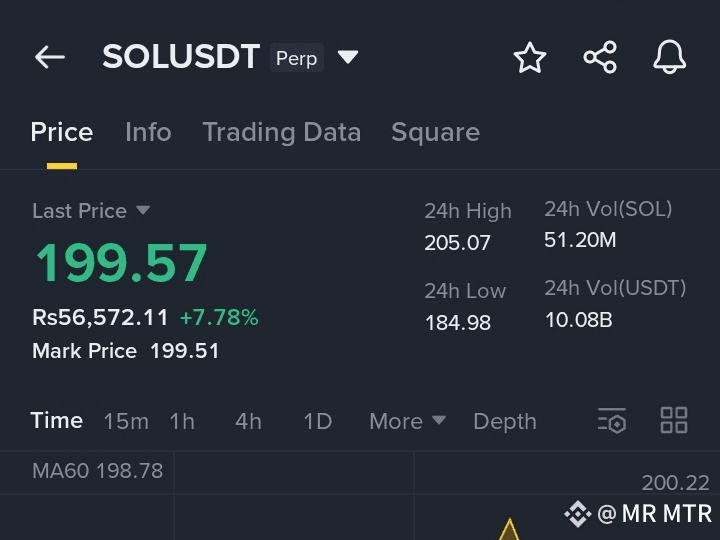Screen dimensions: 720x540
Task: Tap the back arrow icon
Action: coord(50,57)
